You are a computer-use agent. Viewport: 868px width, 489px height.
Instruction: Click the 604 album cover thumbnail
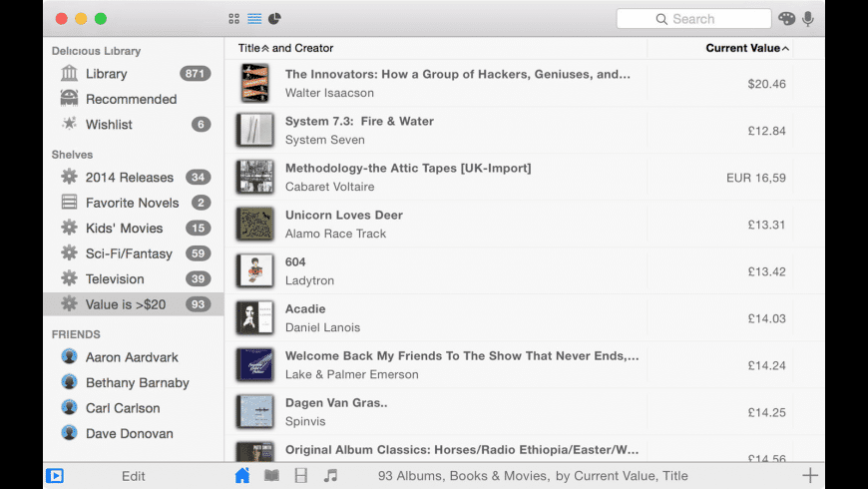[x=255, y=271]
